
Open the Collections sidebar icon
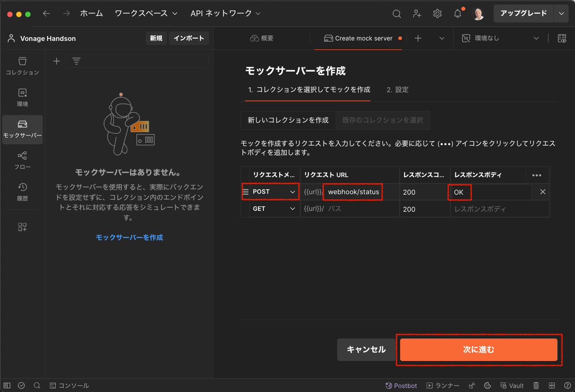(x=22, y=66)
